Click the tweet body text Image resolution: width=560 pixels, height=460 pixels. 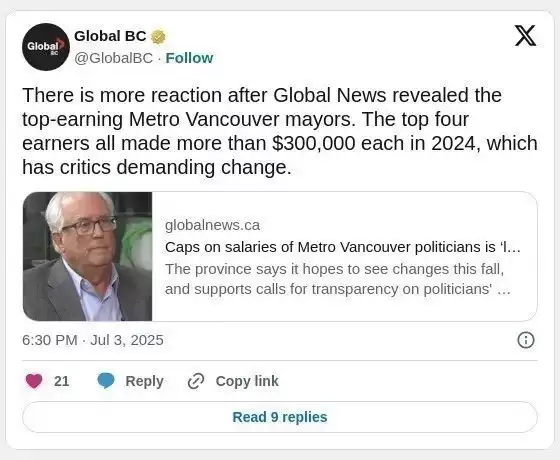tap(280, 131)
